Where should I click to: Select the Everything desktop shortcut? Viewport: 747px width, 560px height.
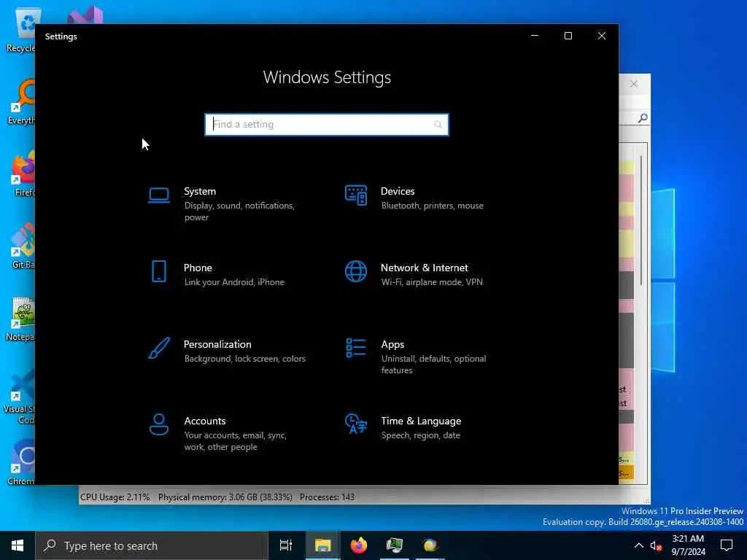pyautogui.click(x=20, y=101)
